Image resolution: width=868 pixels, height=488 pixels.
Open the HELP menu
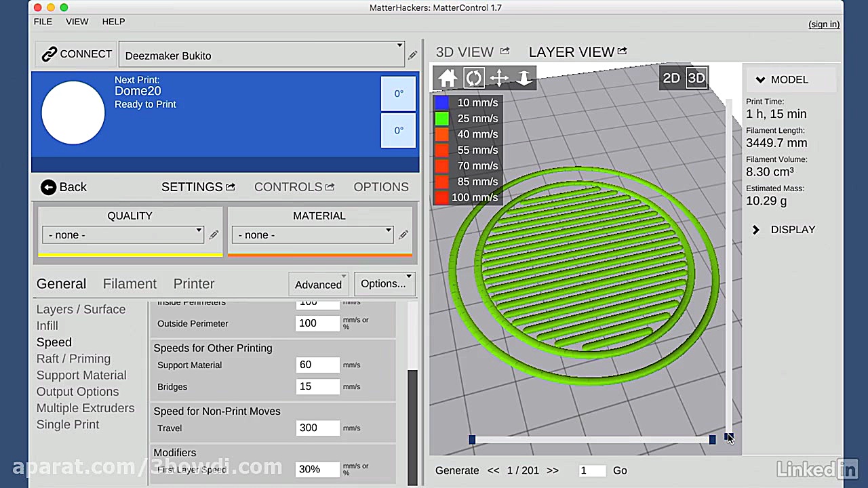coord(113,22)
